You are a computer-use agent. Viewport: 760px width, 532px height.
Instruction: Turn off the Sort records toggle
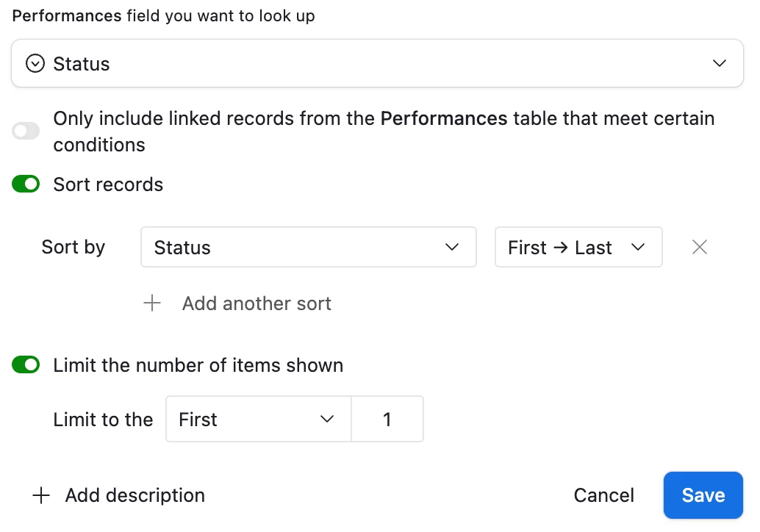pos(26,184)
